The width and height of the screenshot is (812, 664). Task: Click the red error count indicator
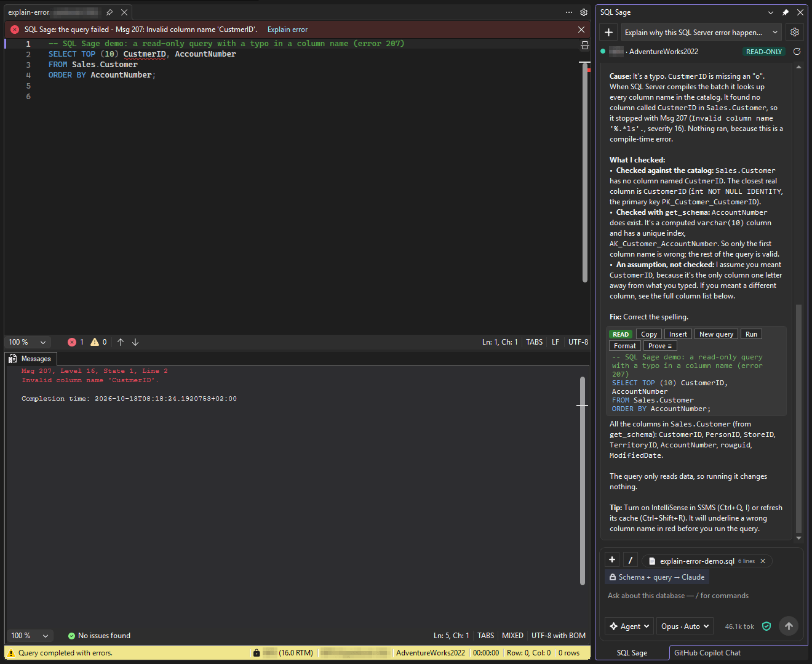tap(76, 342)
